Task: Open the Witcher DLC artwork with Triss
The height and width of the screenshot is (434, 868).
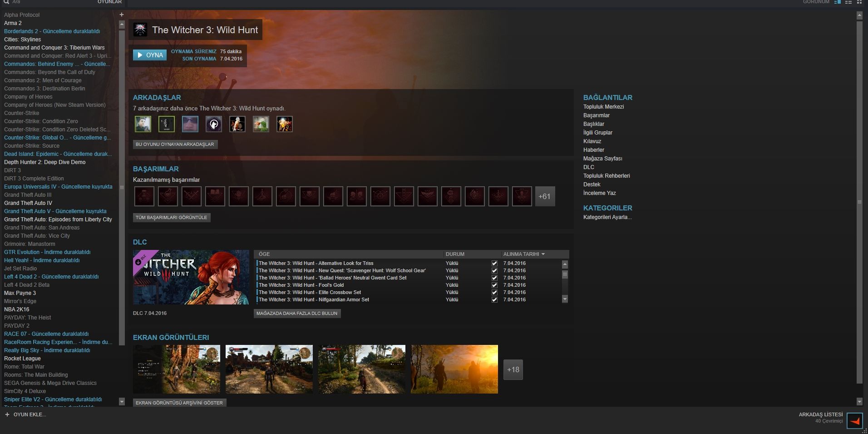Action: 191,277
